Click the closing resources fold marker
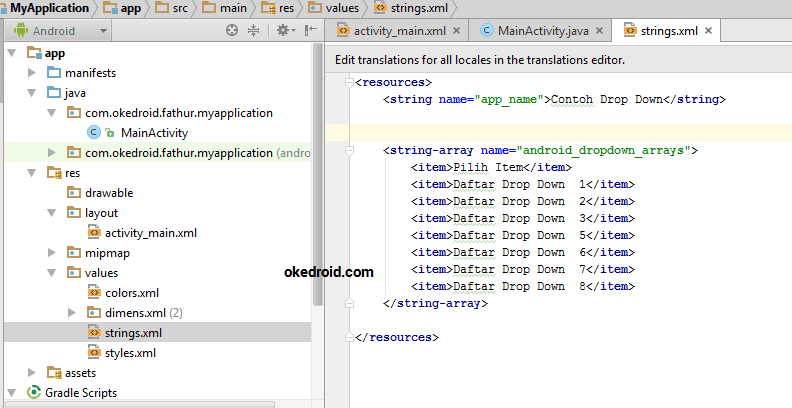Viewport: 792px width, 408px height. tap(349, 337)
